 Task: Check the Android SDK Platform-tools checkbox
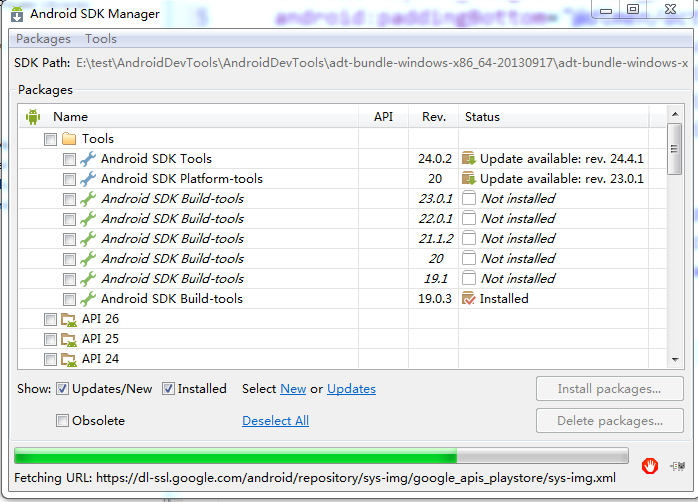click(69, 179)
